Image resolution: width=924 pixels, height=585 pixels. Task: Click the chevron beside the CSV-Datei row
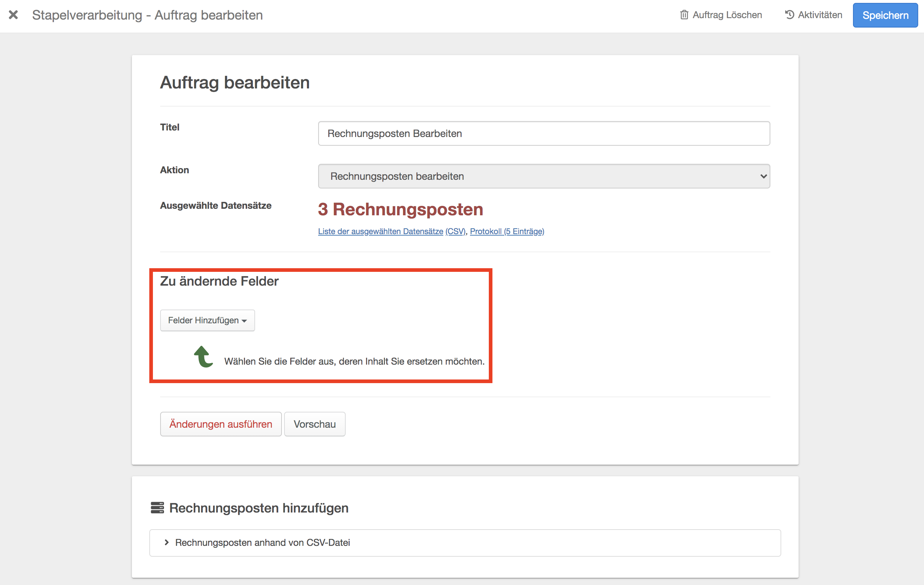click(167, 542)
